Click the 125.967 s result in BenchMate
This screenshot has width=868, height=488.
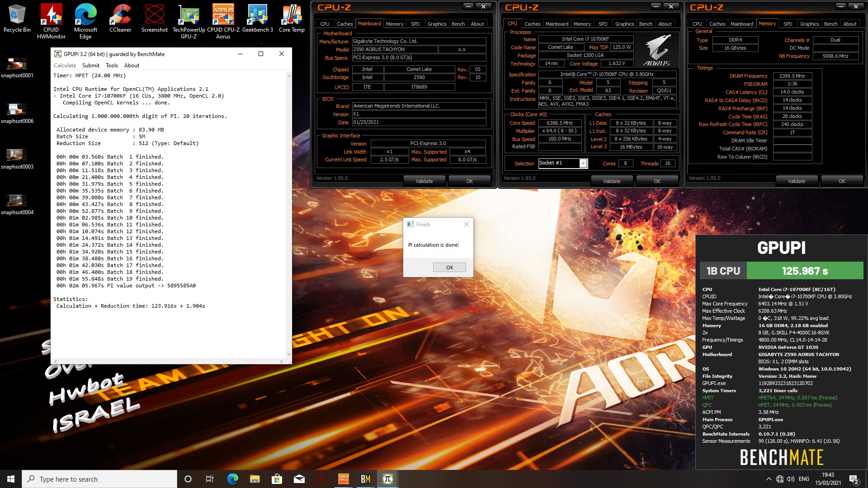coord(805,271)
